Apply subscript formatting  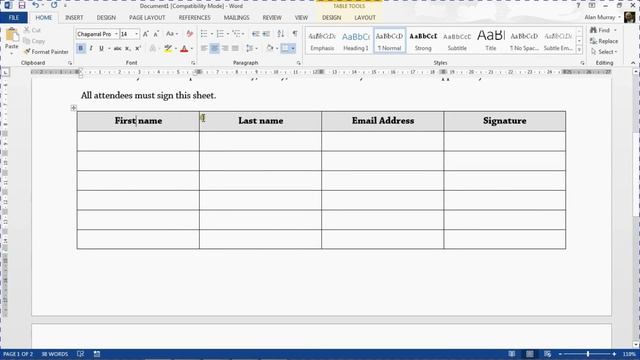(x=128, y=49)
